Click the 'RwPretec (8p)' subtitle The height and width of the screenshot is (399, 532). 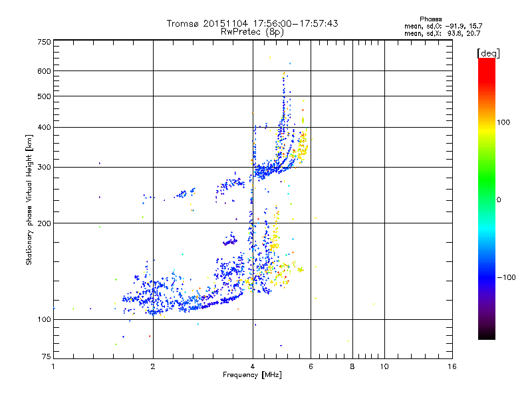[252, 32]
